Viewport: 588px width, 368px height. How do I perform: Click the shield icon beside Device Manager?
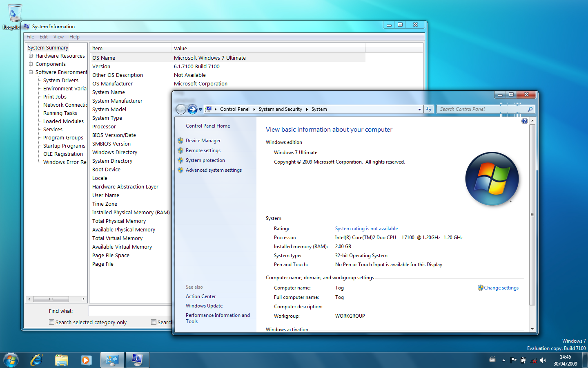(x=180, y=140)
